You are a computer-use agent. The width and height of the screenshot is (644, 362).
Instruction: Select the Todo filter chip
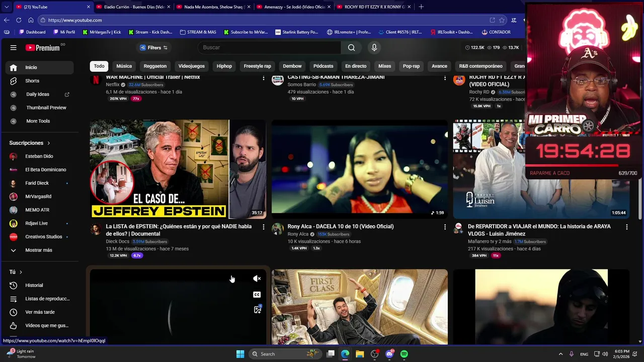pos(99,66)
